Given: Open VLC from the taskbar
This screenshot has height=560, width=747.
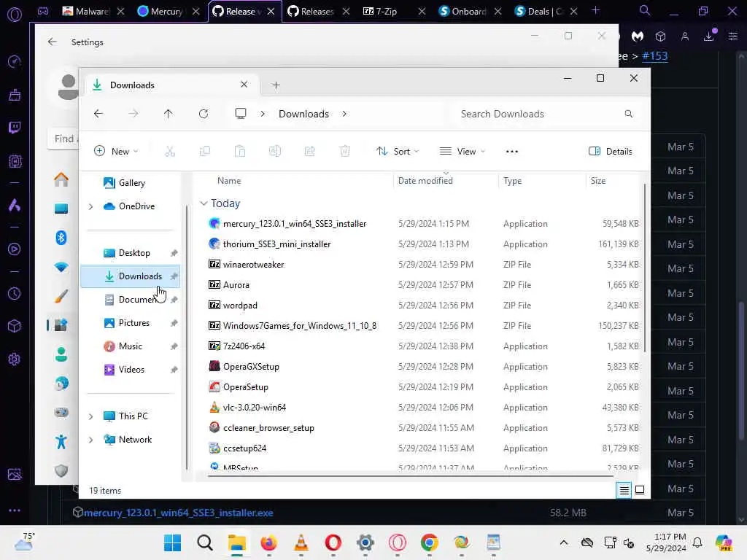Looking at the screenshot, I should pos(301,542).
